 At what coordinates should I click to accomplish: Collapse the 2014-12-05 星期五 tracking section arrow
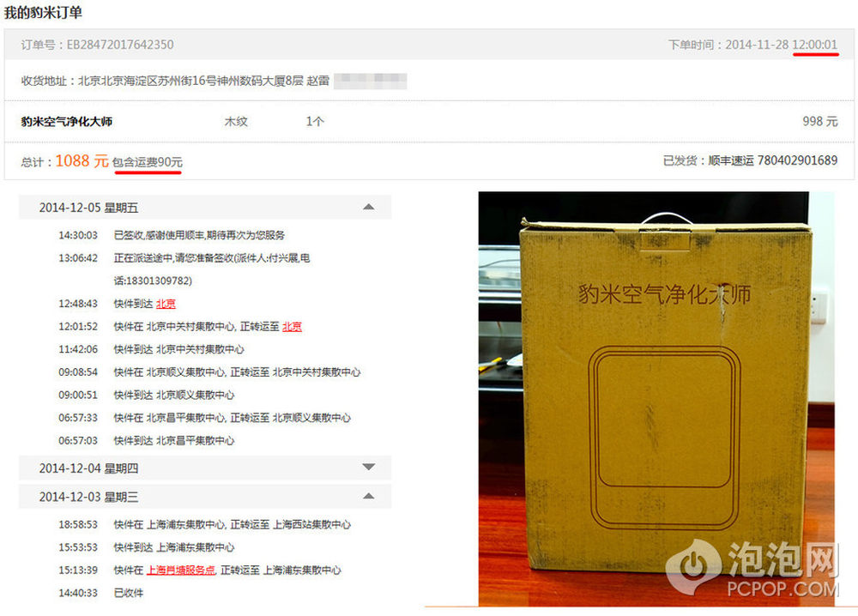tap(369, 207)
